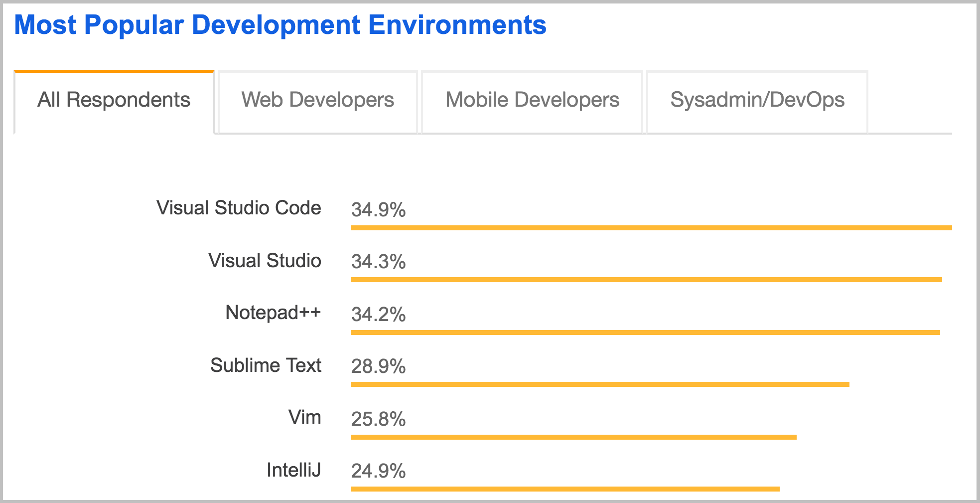Viewport: 980px width, 503px height.
Task: Click the Visual Studio Code label
Action: pos(239,208)
